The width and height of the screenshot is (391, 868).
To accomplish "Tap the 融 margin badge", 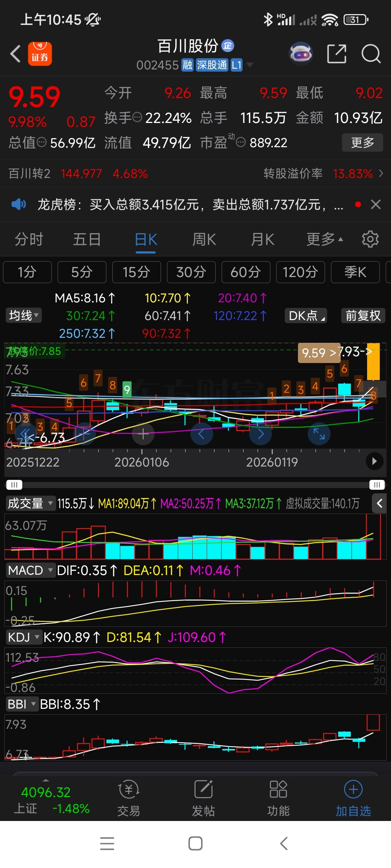I will point(188,65).
